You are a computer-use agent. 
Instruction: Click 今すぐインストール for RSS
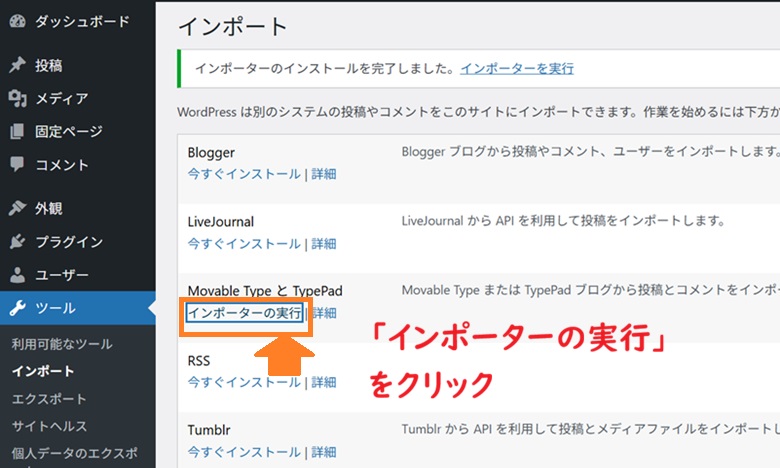point(244,382)
